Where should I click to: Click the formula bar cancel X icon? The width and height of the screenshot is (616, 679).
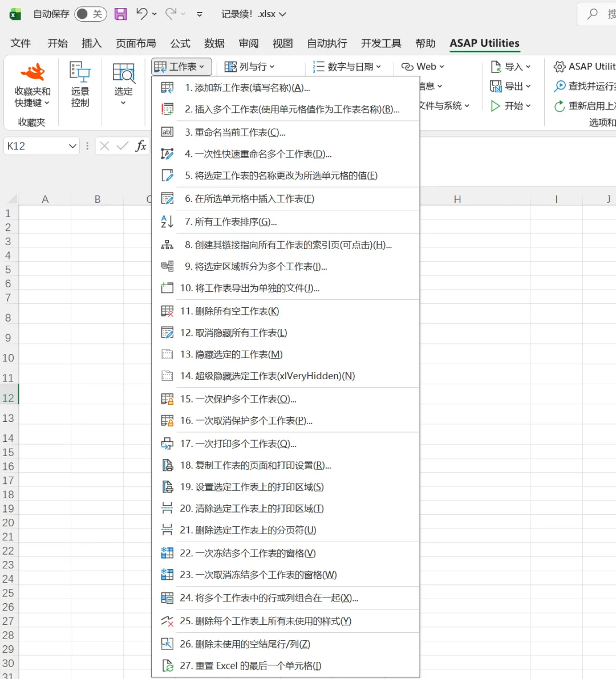tap(104, 146)
